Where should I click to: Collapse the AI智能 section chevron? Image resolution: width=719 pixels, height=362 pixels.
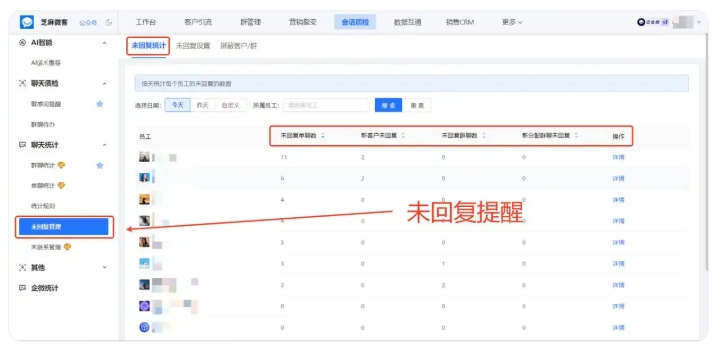(105, 43)
